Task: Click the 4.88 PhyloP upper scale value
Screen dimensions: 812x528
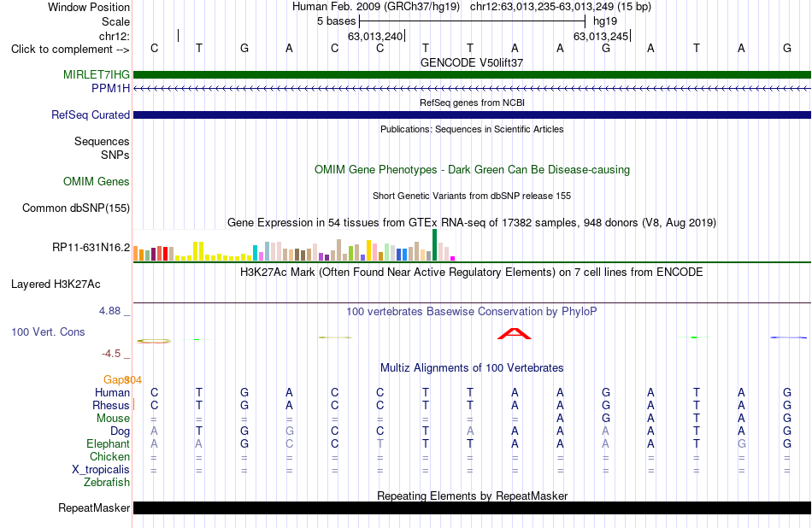Action: tap(109, 311)
